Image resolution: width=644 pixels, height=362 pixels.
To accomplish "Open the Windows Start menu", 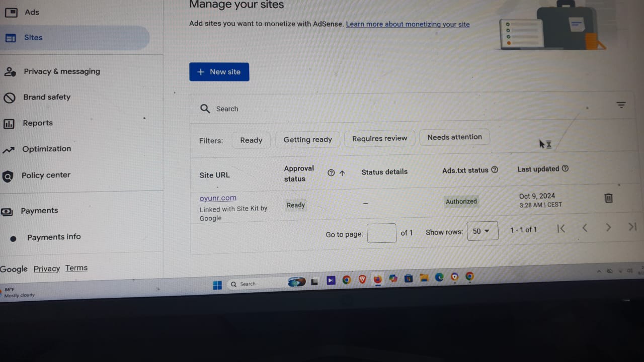I will (217, 285).
